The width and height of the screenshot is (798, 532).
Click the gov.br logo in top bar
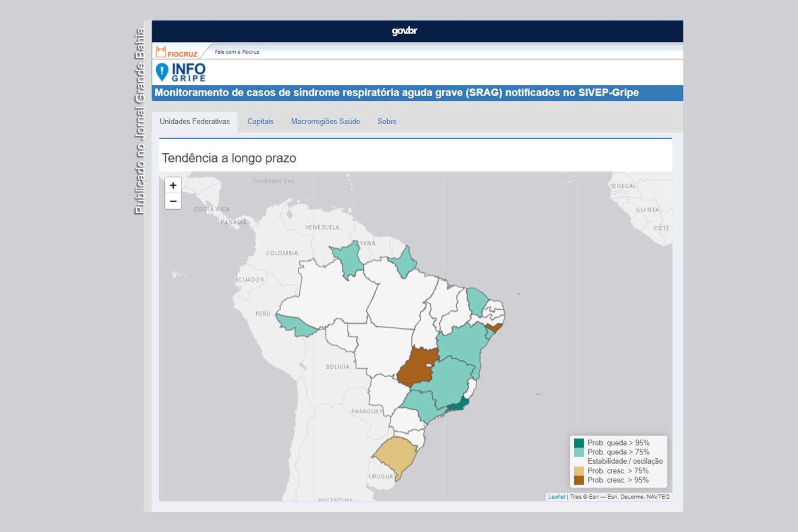point(404,31)
